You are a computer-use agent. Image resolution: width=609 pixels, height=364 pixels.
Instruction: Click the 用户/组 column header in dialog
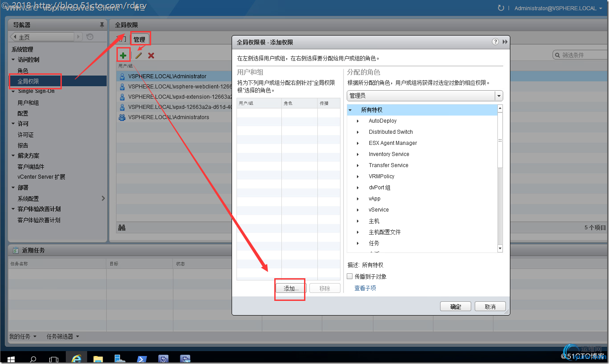[x=259, y=103]
